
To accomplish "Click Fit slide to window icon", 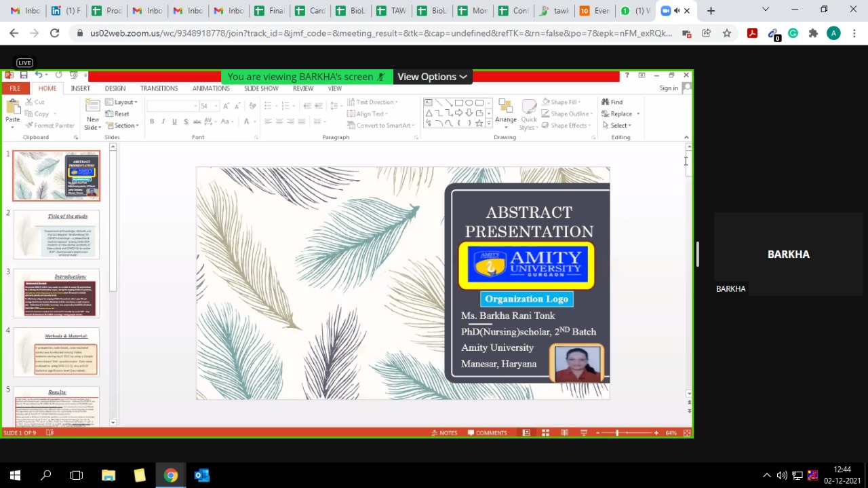I will 687,433.
